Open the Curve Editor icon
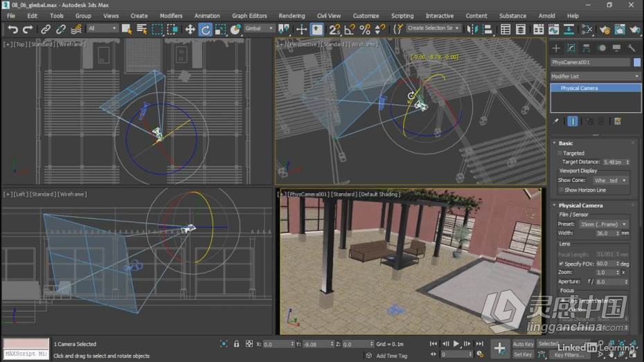 [x=554, y=29]
